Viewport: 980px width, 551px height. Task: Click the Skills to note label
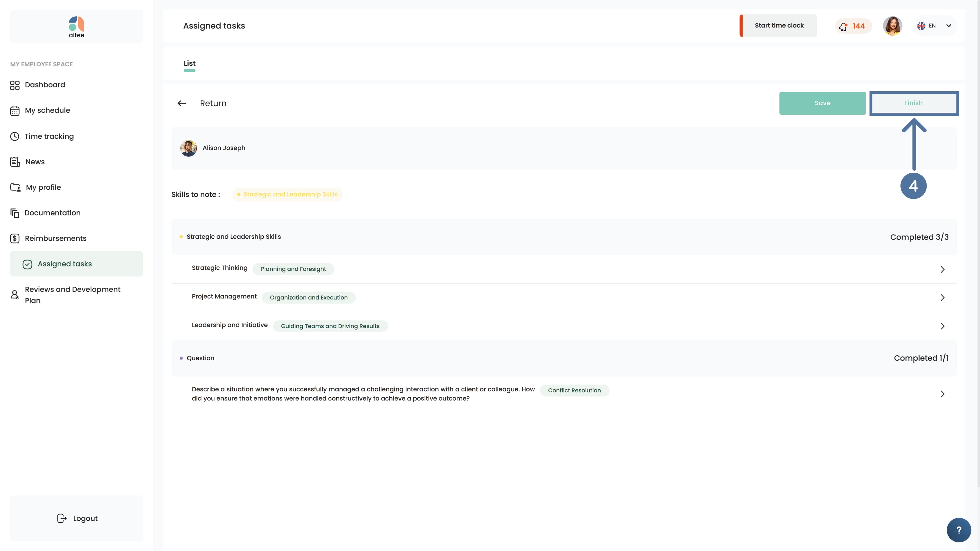click(196, 195)
